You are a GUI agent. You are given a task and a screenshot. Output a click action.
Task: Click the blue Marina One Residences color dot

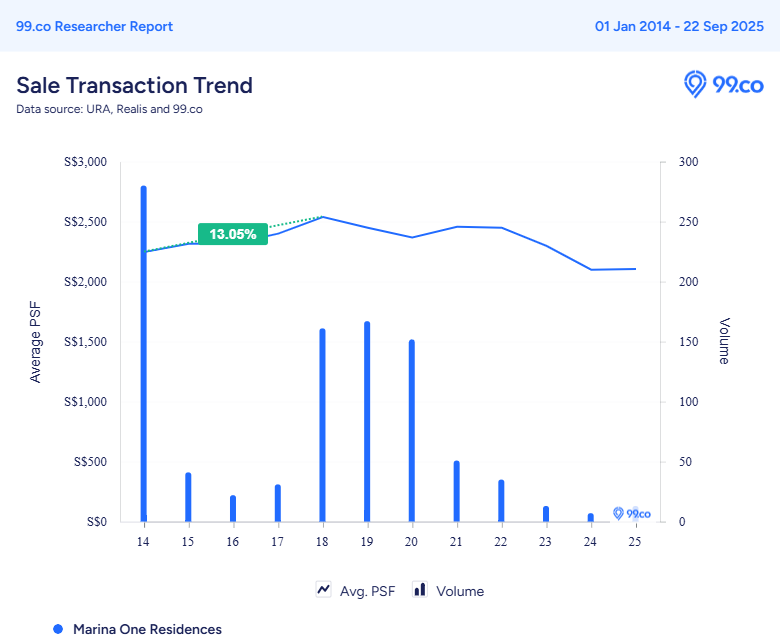coord(58,629)
